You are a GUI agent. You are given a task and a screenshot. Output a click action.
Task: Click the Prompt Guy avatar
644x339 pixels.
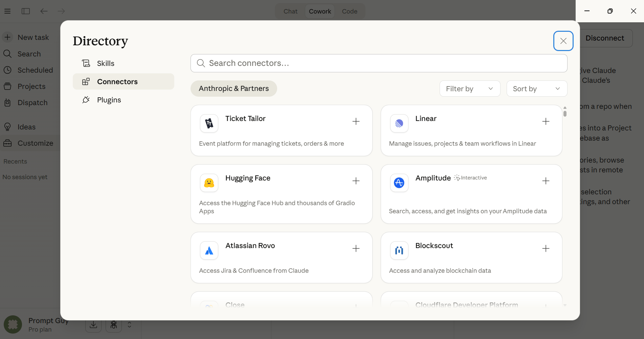(x=13, y=324)
